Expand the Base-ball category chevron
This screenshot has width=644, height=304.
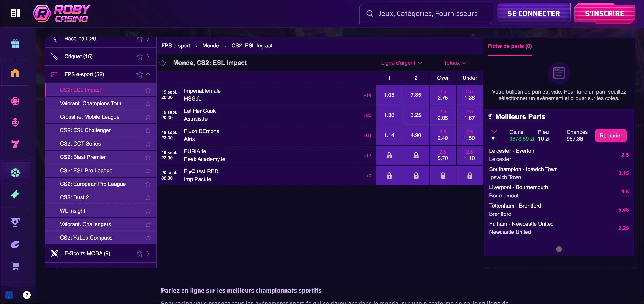click(x=148, y=39)
